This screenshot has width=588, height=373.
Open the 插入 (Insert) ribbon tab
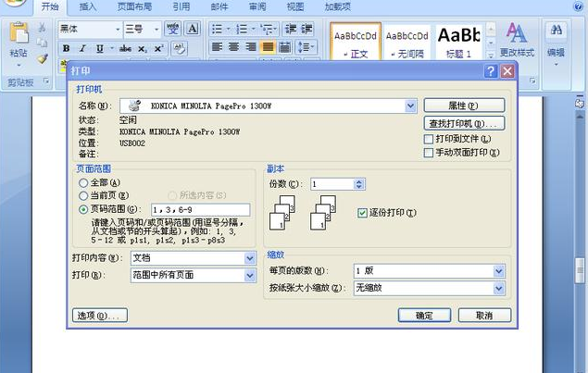88,6
